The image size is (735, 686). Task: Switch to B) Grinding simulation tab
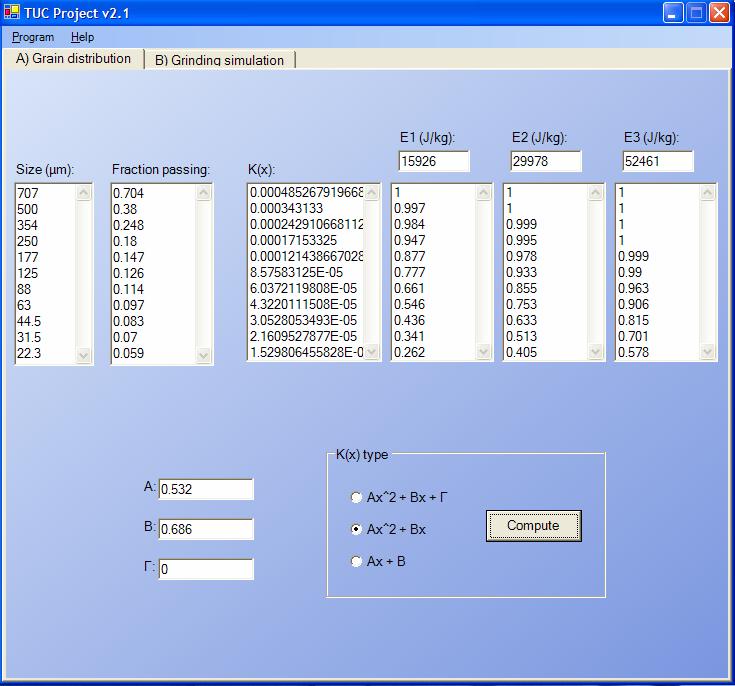coord(219,60)
